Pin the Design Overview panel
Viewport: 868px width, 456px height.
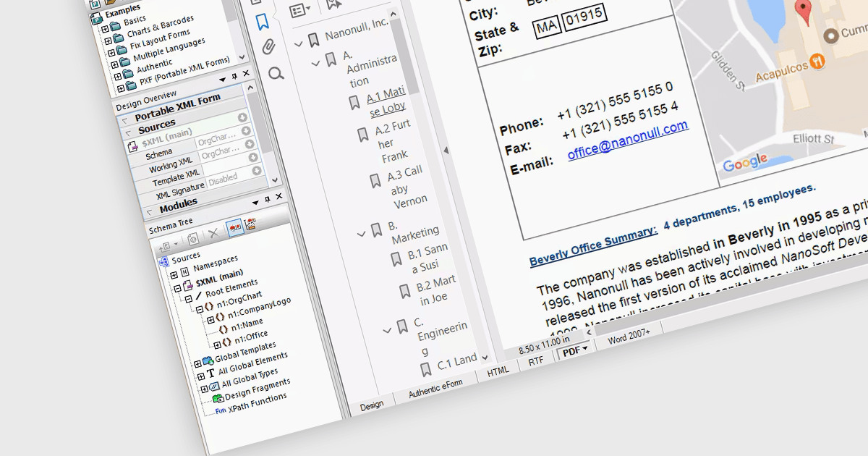[x=234, y=77]
